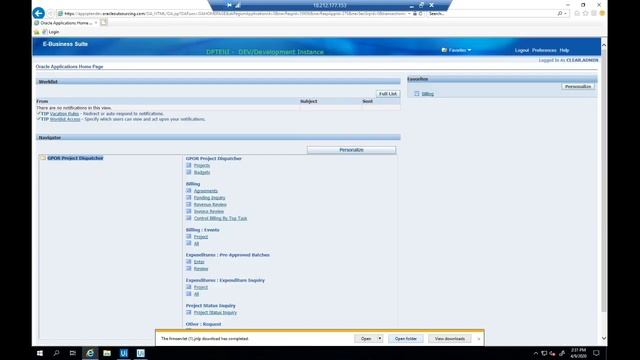Click the browser address bar

[x=235, y=13]
